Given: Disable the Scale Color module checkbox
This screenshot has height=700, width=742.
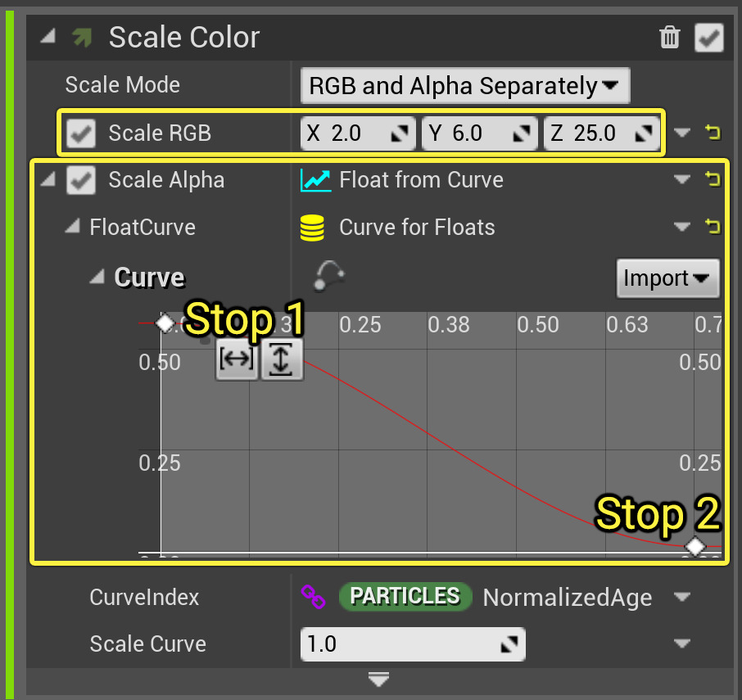Looking at the screenshot, I should coord(709,38).
